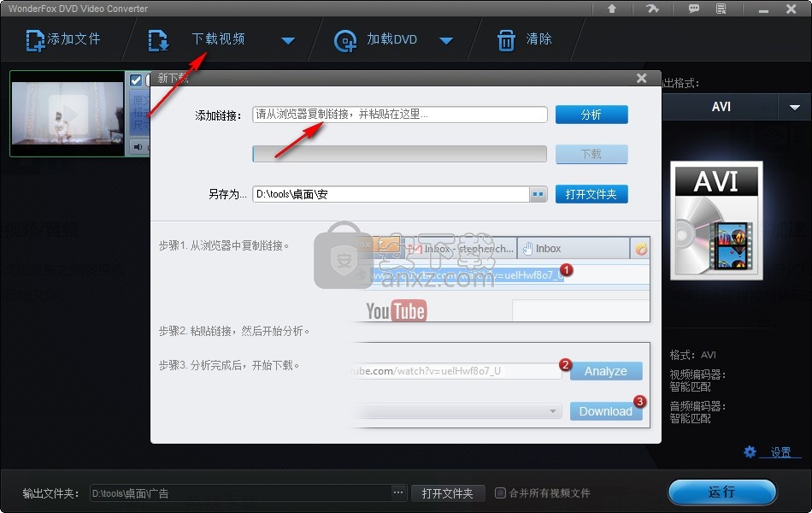This screenshot has height=513, width=812.
Task: Minimize the WonderFox DVD Video Converter window
Action: (763, 9)
